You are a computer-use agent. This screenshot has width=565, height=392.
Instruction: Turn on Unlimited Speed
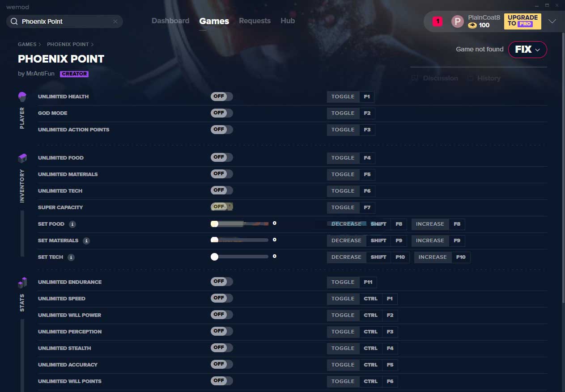click(x=221, y=298)
